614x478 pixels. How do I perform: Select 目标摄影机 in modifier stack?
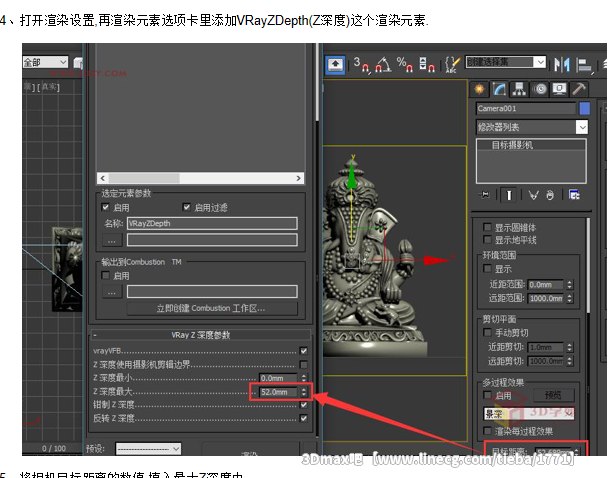coord(512,145)
